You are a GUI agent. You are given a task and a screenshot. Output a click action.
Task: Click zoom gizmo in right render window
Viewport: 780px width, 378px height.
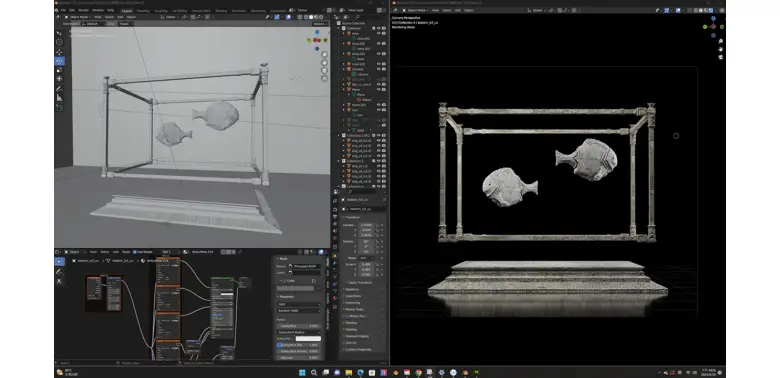(720, 42)
